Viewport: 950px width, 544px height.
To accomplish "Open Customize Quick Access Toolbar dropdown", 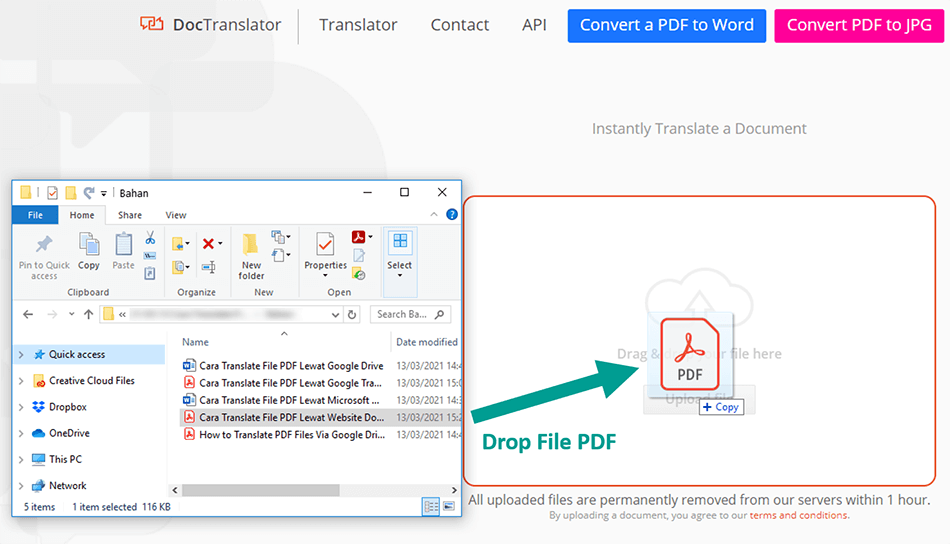I will tap(104, 193).
